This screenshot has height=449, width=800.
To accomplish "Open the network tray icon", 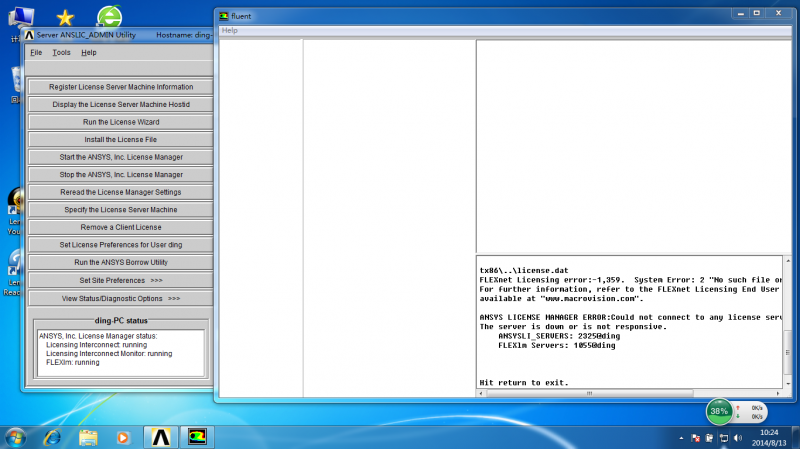I will [x=723, y=438].
